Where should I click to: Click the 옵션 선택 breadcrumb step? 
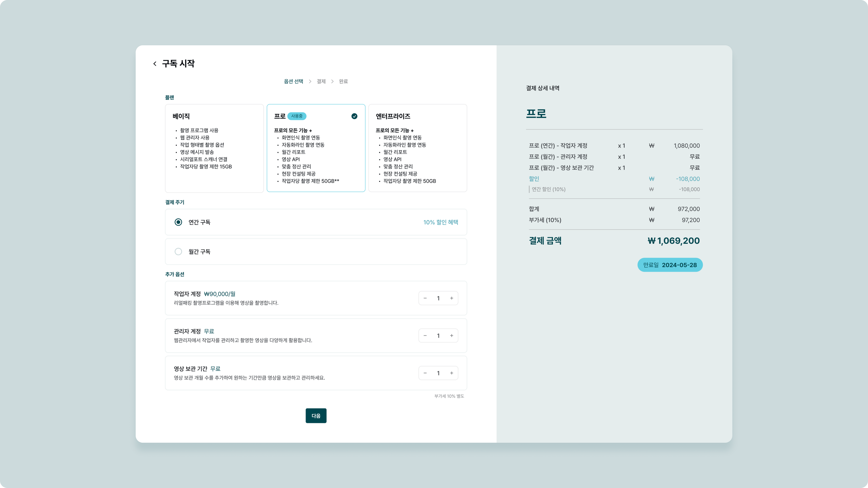click(293, 82)
